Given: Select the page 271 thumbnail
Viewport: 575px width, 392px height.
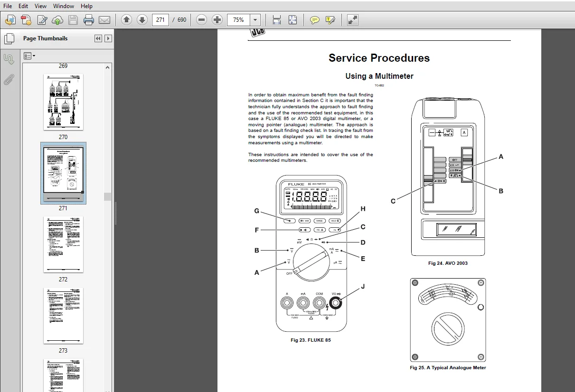Looking at the screenshot, I should click(x=63, y=173).
